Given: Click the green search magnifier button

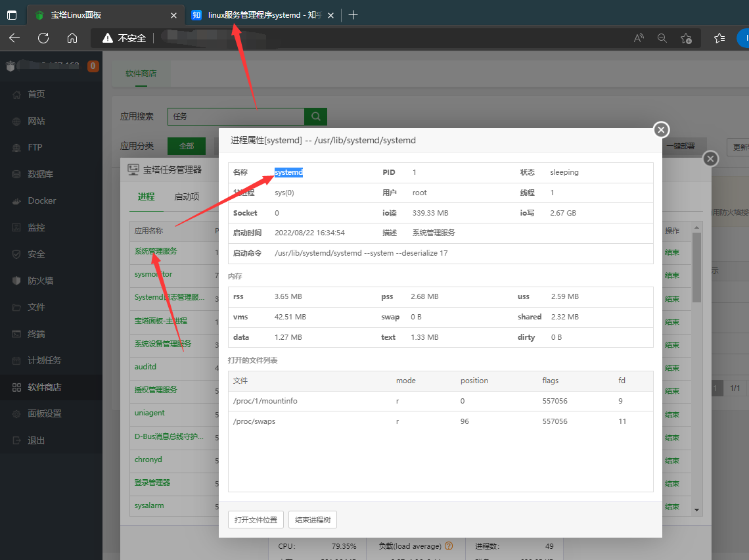Looking at the screenshot, I should pos(316,116).
